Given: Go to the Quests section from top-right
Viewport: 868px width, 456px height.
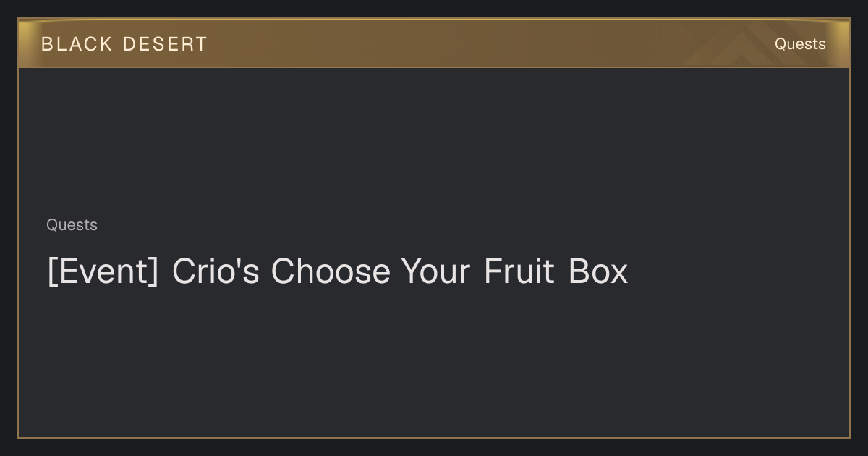Looking at the screenshot, I should click(800, 44).
